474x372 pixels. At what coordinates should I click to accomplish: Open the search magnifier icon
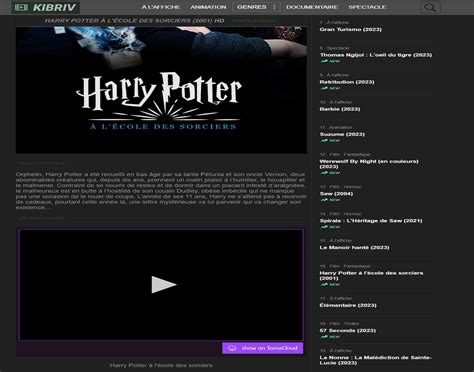tap(430, 7)
